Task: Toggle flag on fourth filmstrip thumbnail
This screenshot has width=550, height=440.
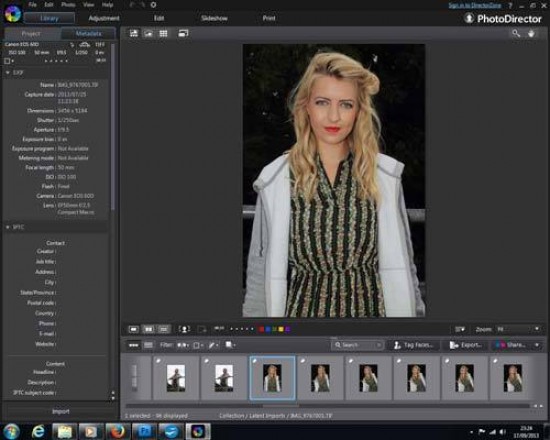Action: pyautogui.click(x=303, y=360)
